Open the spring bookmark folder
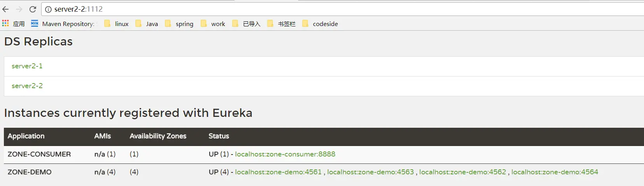 point(179,24)
